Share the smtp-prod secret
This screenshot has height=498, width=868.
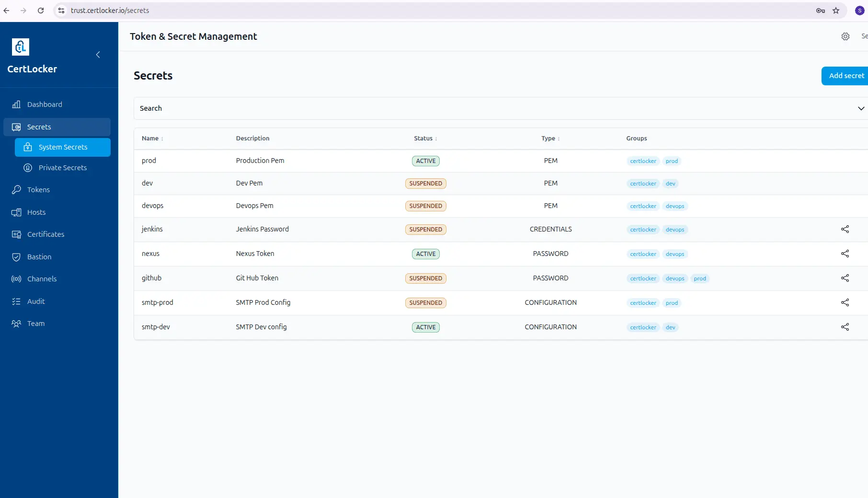845,302
